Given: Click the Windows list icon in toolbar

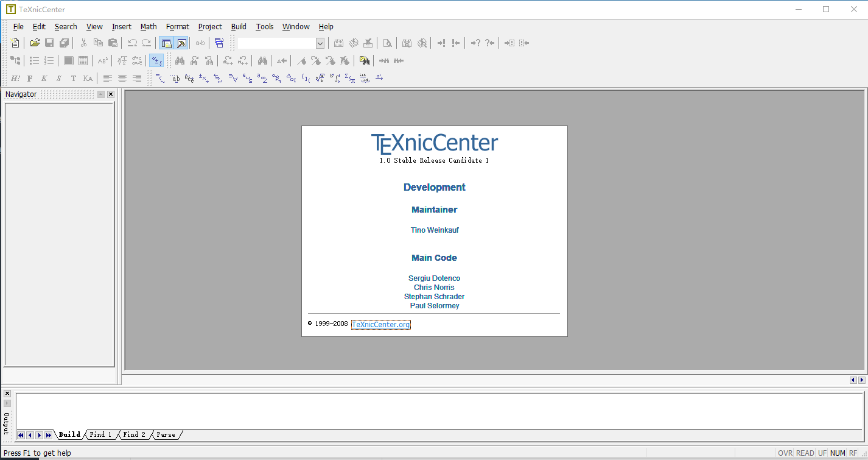Looking at the screenshot, I should click(219, 43).
